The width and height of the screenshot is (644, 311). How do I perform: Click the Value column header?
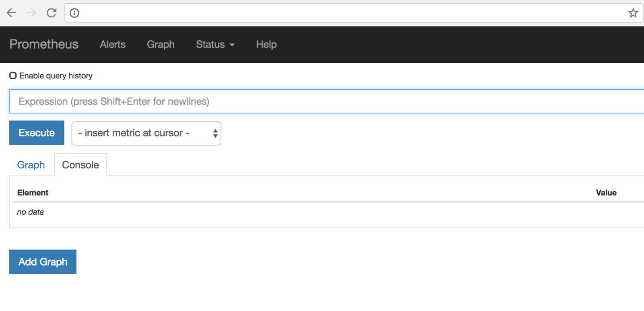point(606,193)
